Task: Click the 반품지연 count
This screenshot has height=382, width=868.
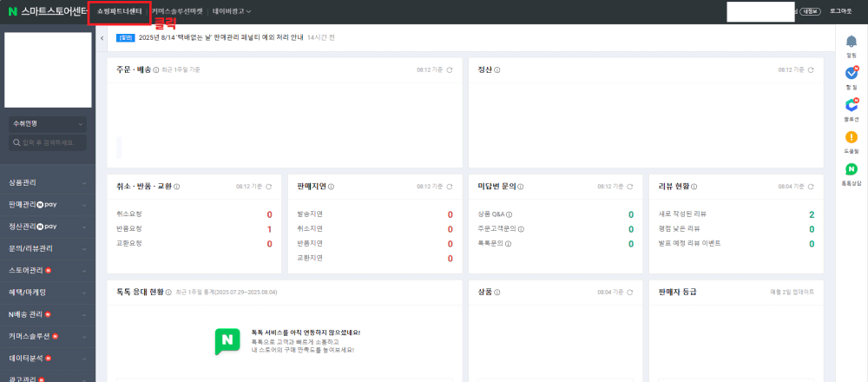Action: pos(450,244)
